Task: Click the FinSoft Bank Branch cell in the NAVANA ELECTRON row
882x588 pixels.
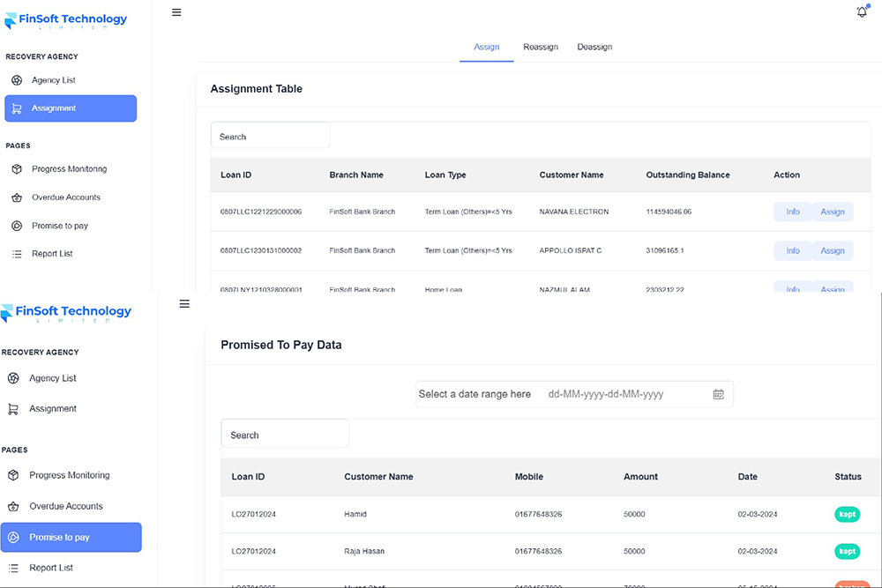Action: pos(363,212)
